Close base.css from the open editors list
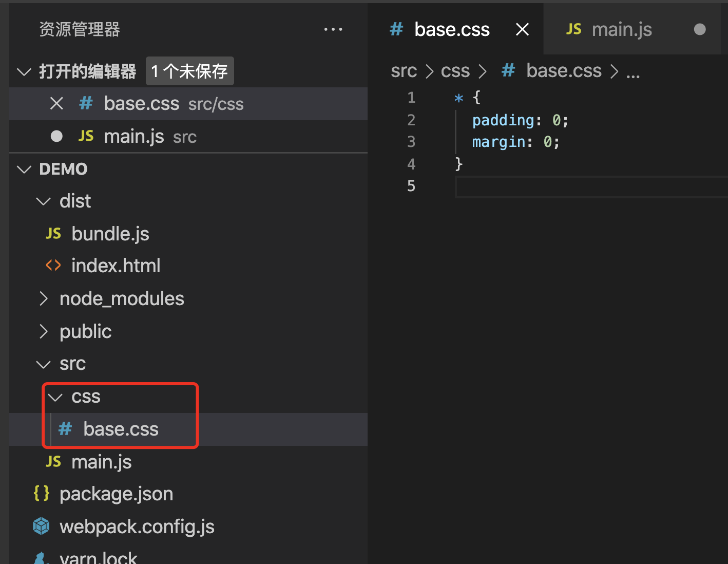This screenshot has width=728, height=564. click(56, 103)
